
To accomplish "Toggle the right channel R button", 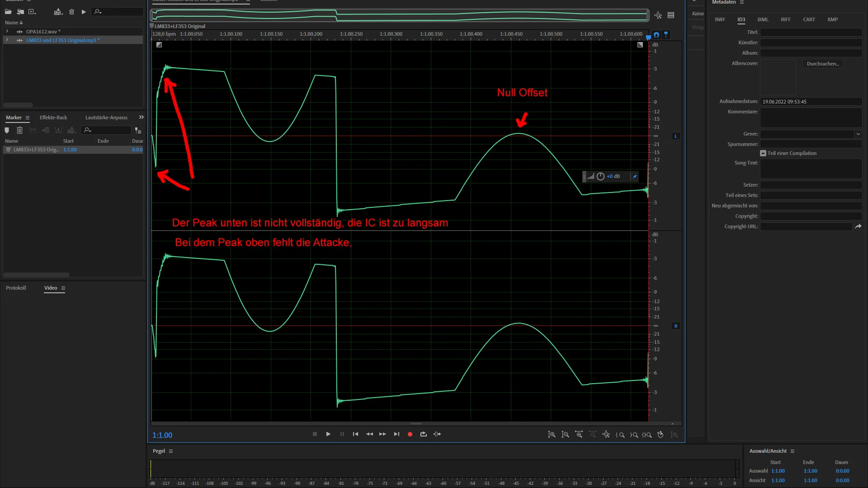I will [676, 326].
